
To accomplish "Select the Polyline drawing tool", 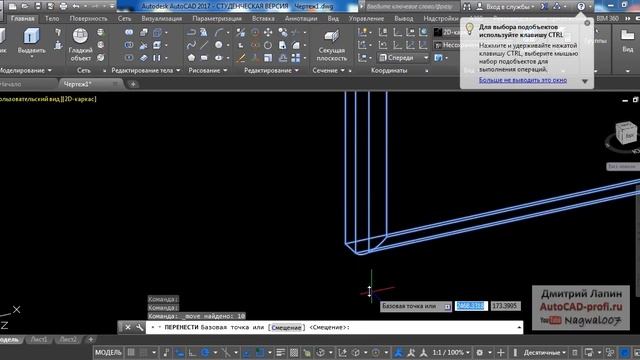I will 191,33.
